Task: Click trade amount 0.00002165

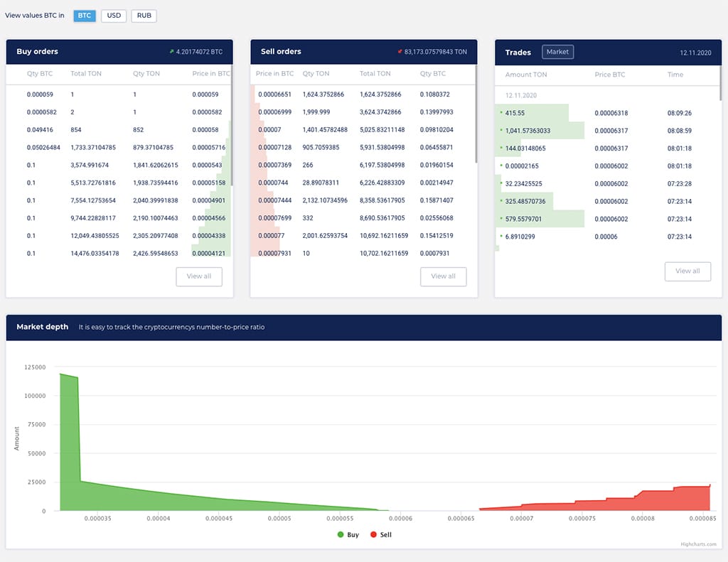Action: click(x=522, y=166)
